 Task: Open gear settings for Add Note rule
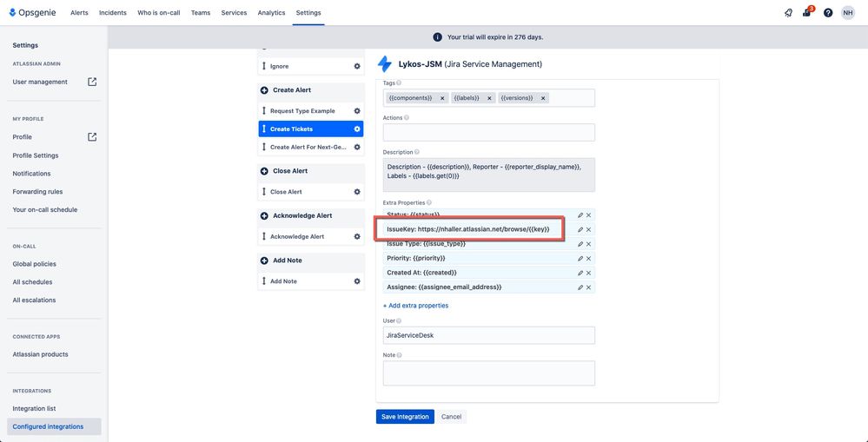(357, 281)
